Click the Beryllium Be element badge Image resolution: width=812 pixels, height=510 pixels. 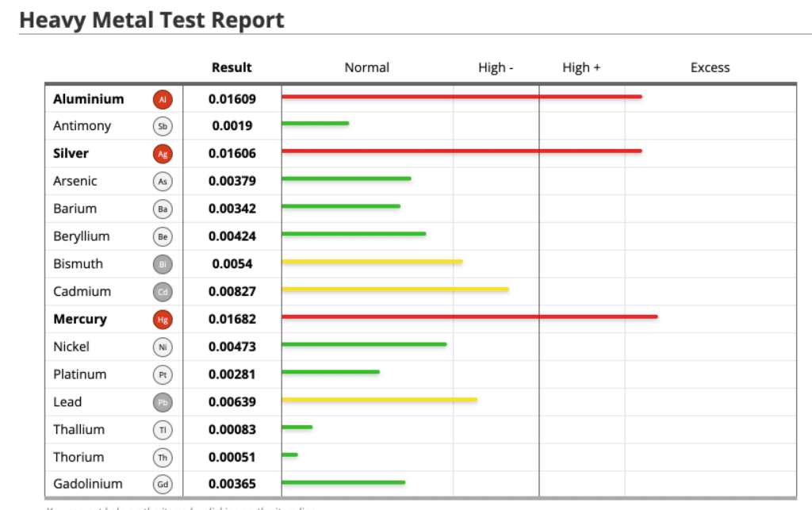163,236
